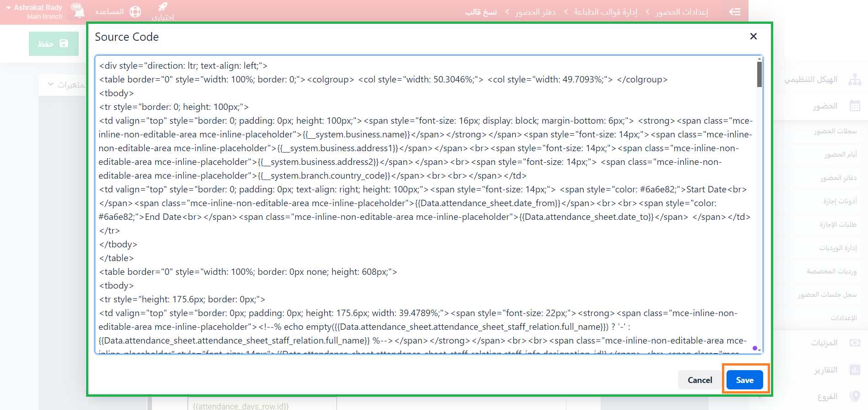Viewport: 868px width, 410px height.
Task: Open the Payroll money icon in sidebar
Action: (x=854, y=343)
